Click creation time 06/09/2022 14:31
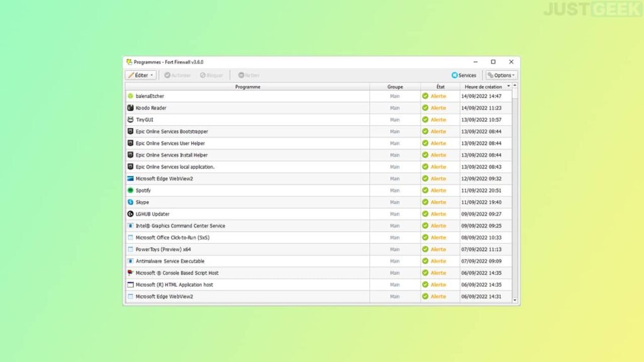 pyautogui.click(x=481, y=297)
